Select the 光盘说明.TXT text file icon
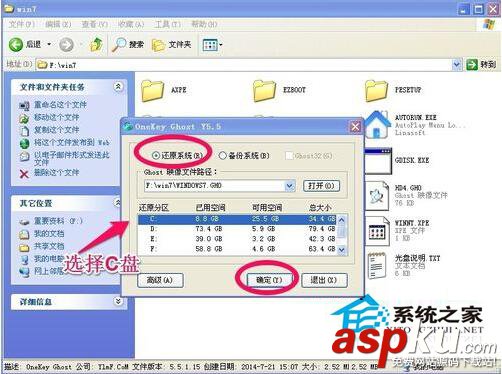 tap(377, 266)
